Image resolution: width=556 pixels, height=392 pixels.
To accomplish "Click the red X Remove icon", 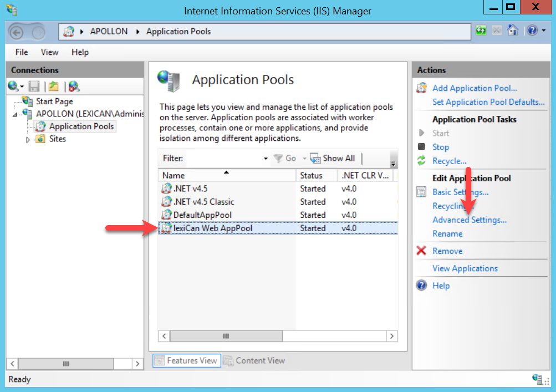I will (421, 251).
